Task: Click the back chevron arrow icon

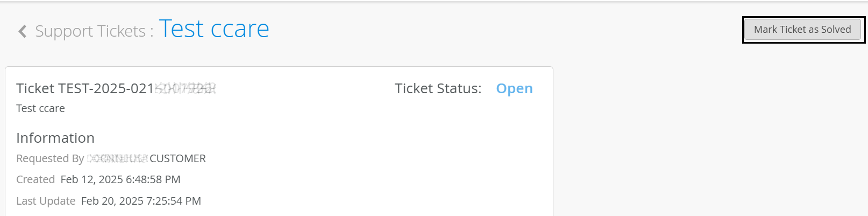Action: coord(22,31)
